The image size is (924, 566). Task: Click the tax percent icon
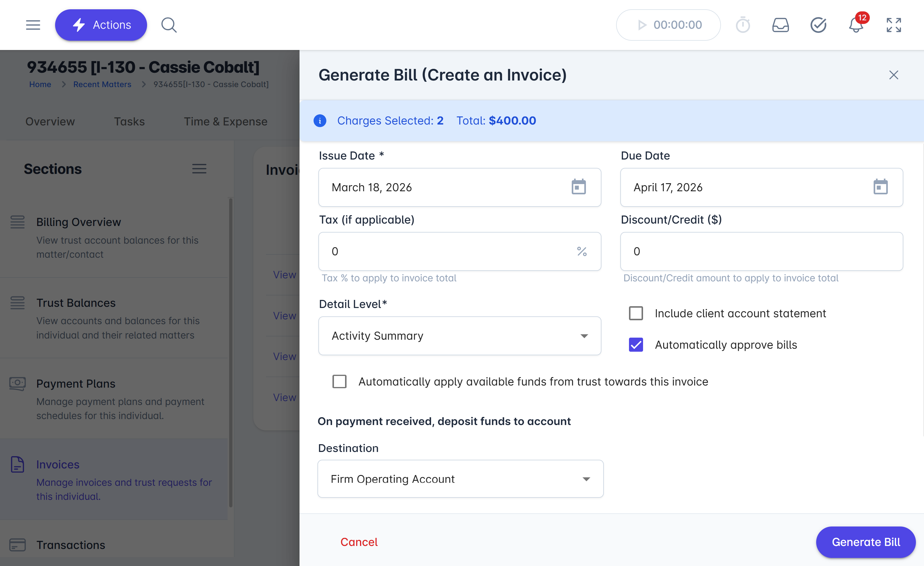[582, 251]
